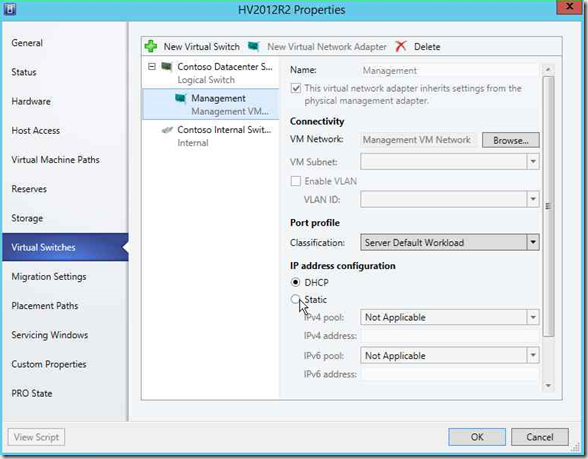
Task: Click the green plus New Virtual Switch icon
Action: click(x=151, y=46)
